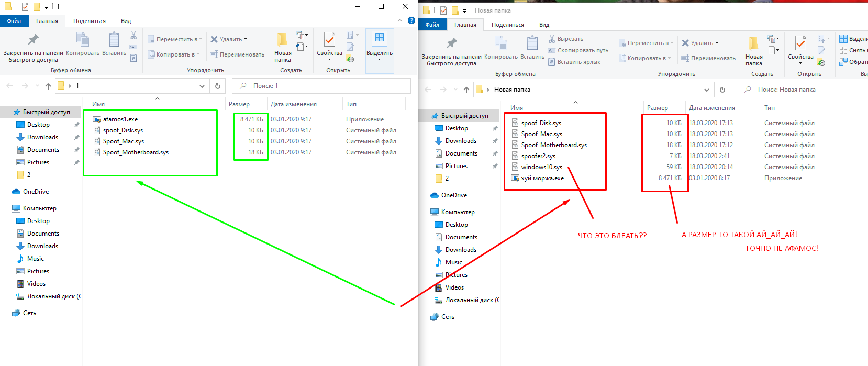Select windows10.sys file in right window
The height and width of the screenshot is (366, 868).
coord(541,167)
